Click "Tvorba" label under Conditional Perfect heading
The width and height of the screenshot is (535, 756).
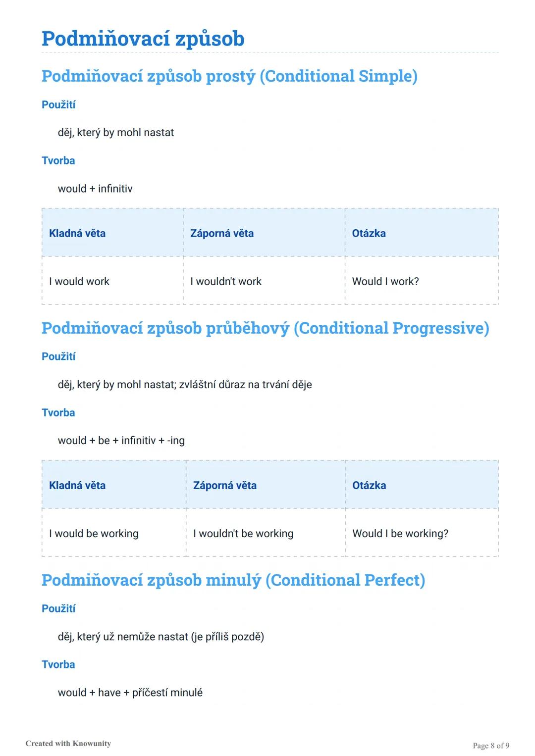click(x=58, y=664)
